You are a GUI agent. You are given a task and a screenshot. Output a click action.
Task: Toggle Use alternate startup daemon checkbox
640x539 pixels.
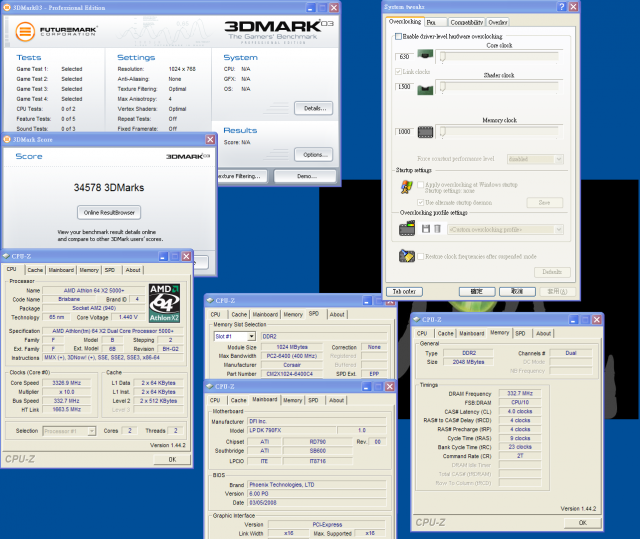click(420, 202)
